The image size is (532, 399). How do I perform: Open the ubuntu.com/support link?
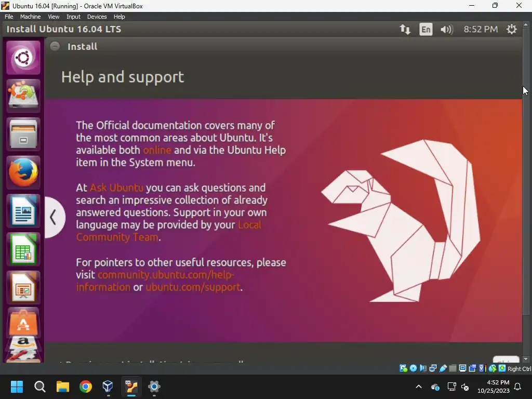click(193, 287)
